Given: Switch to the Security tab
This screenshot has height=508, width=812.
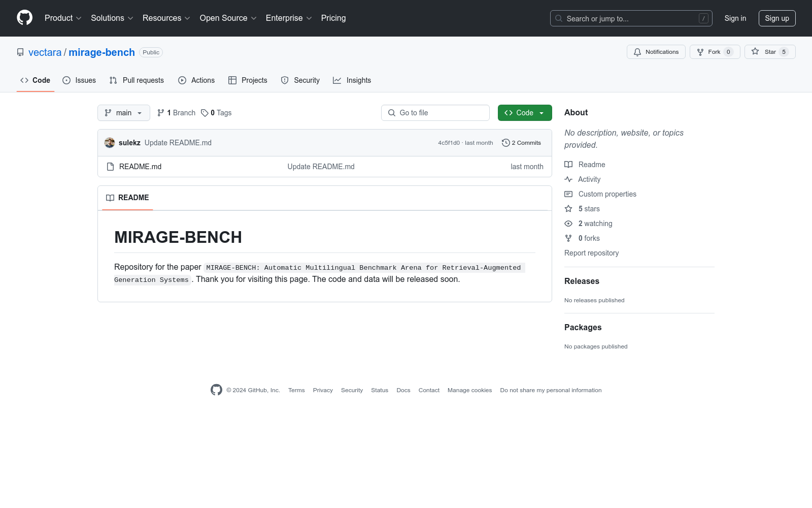Looking at the screenshot, I should [300, 80].
